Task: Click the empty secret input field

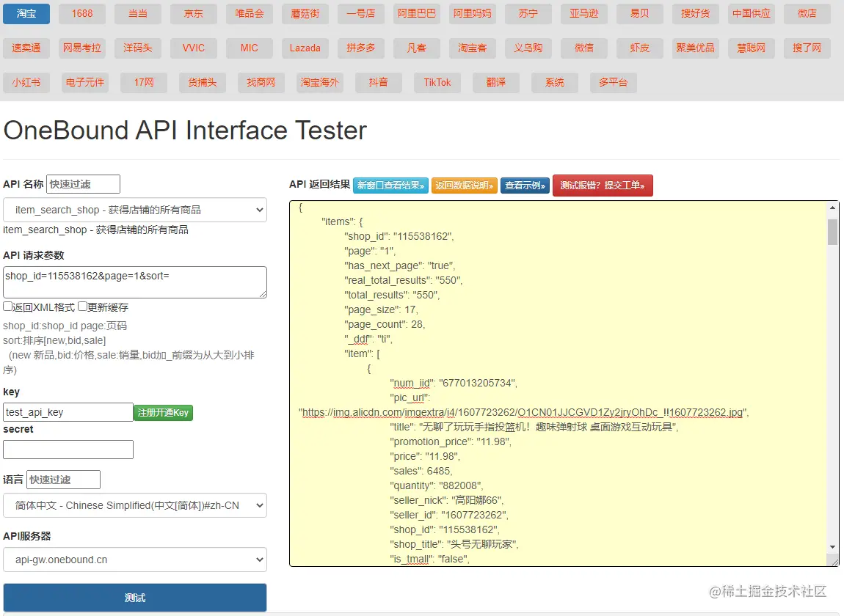Action: (68, 450)
